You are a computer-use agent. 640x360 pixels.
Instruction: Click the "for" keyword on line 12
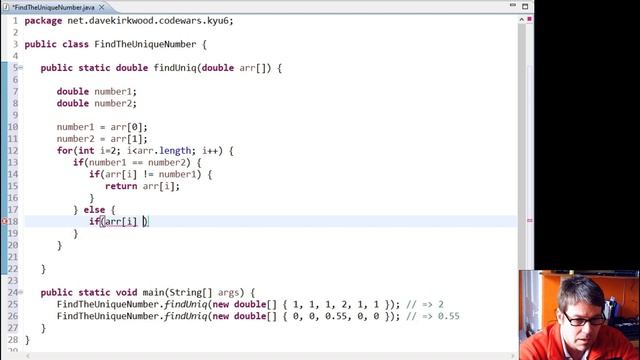click(64, 151)
